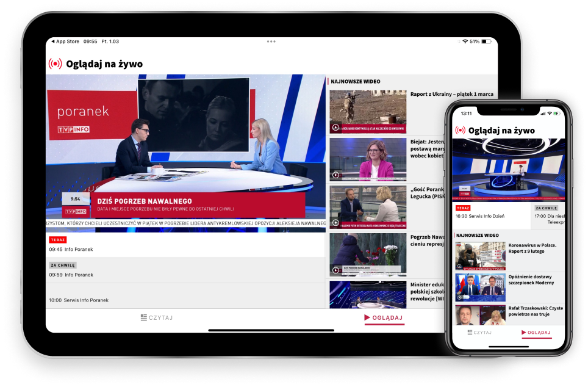Open Raport z Ukrainy video thumbnail
588x387 pixels.
(368, 112)
